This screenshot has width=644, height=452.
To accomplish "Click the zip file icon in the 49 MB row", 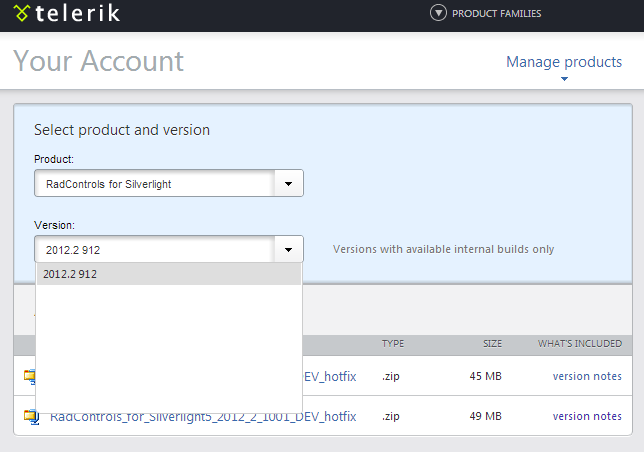I will pyautogui.click(x=29, y=416).
